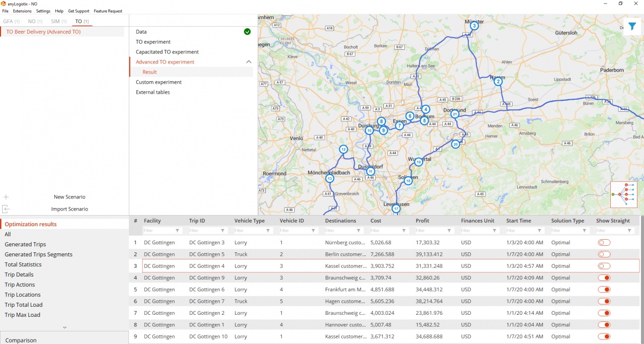Select map marker 13 at Mönchengladbach
Viewport: 644px width, 344px height.
(x=330, y=178)
